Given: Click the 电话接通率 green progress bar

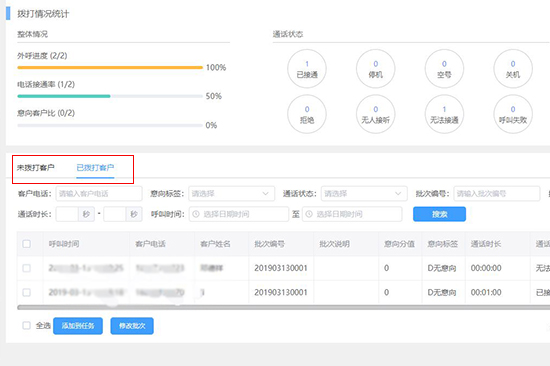Looking at the screenshot, I should 64,96.
